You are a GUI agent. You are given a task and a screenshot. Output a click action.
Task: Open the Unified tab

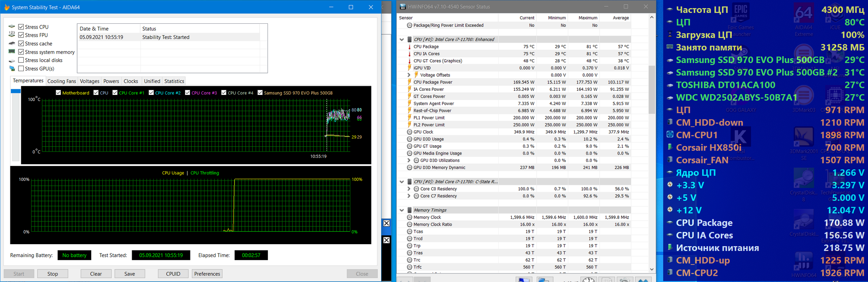[x=152, y=81]
